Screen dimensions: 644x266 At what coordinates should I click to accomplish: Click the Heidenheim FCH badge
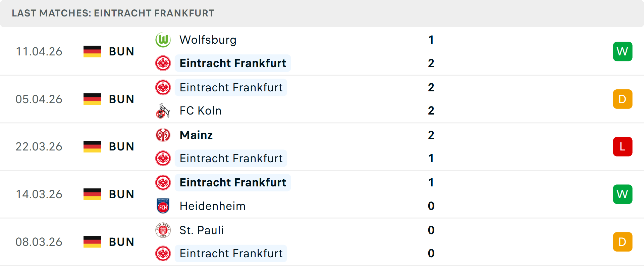pos(163,206)
